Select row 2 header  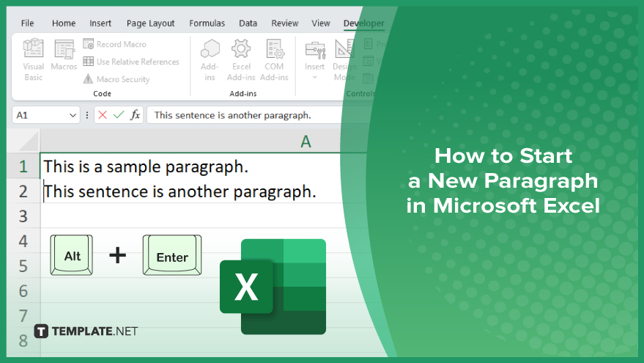(23, 191)
